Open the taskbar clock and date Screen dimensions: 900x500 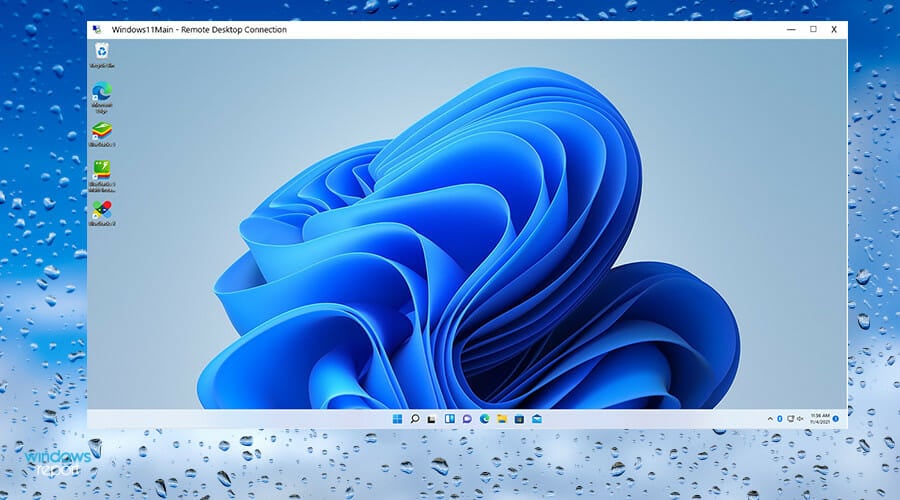(x=818, y=419)
